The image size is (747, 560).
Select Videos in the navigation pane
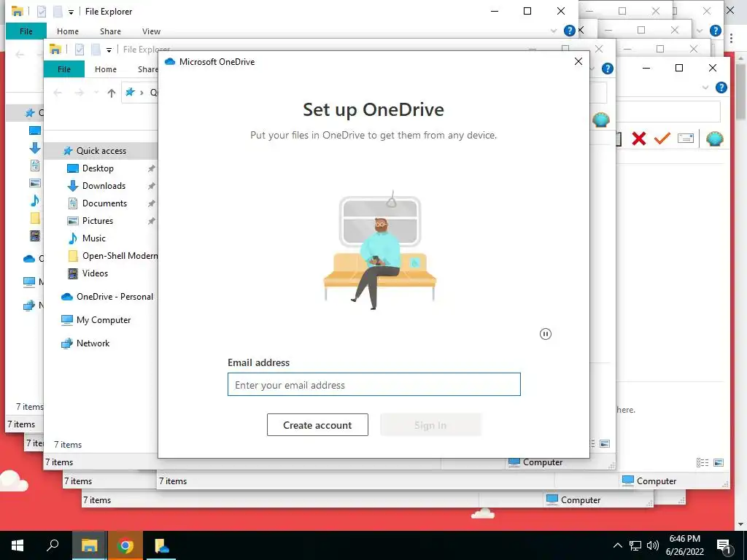95,273
